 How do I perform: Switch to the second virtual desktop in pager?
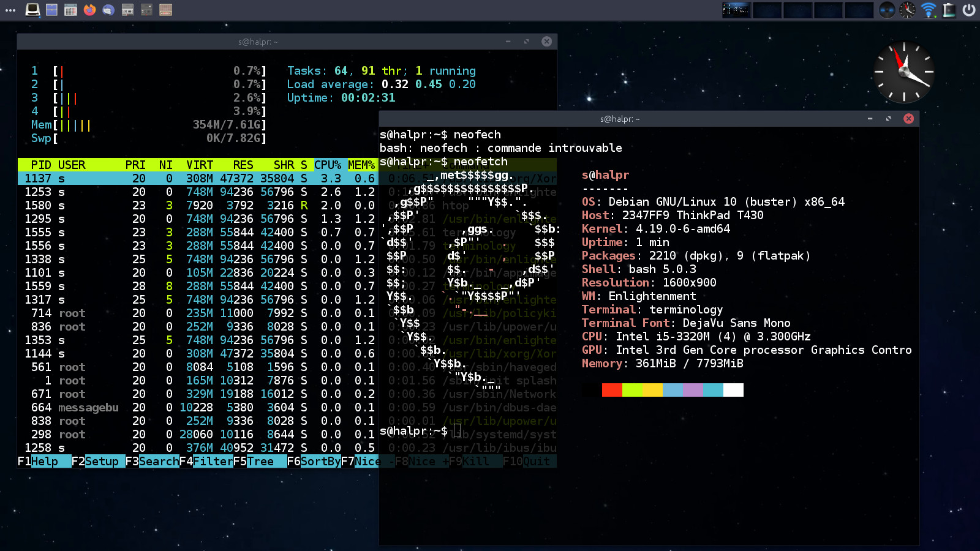768,10
